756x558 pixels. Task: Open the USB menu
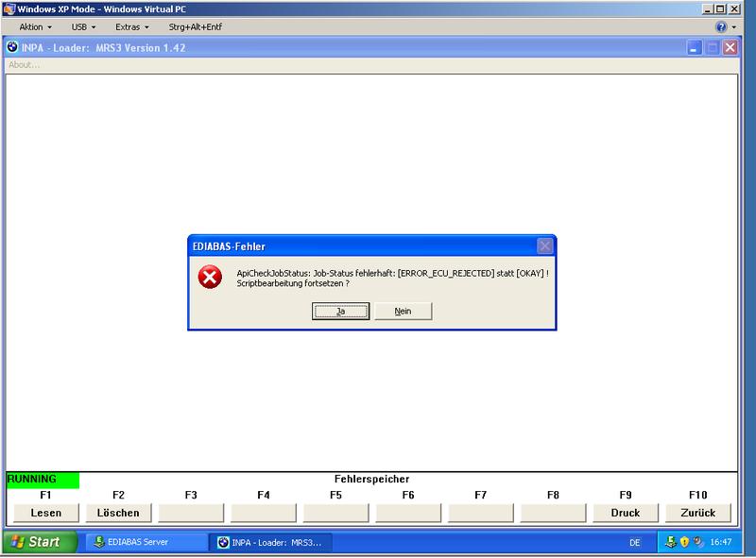tap(83, 27)
